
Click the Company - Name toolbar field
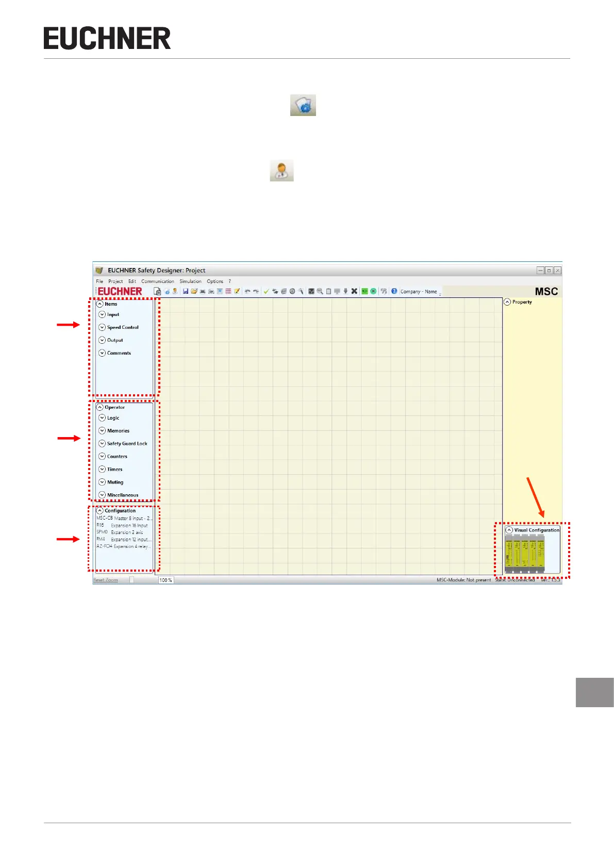(x=419, y=292)
